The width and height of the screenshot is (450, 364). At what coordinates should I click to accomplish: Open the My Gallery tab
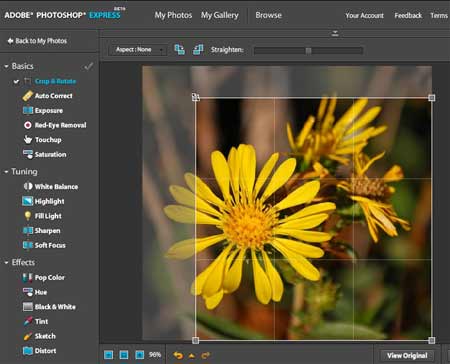coord(219,15)
